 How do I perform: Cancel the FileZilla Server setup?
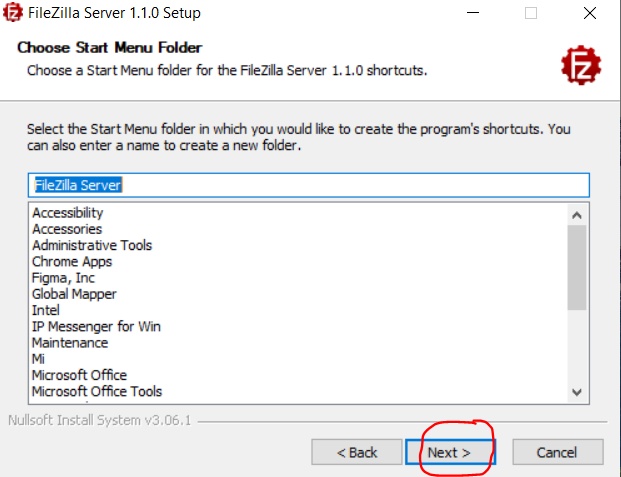(x=557, y=452)
